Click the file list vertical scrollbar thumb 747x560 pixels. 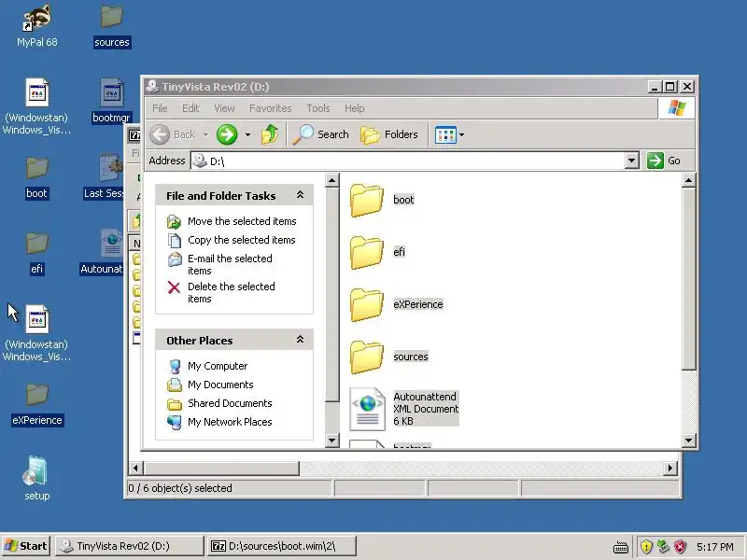pos(688,278)
